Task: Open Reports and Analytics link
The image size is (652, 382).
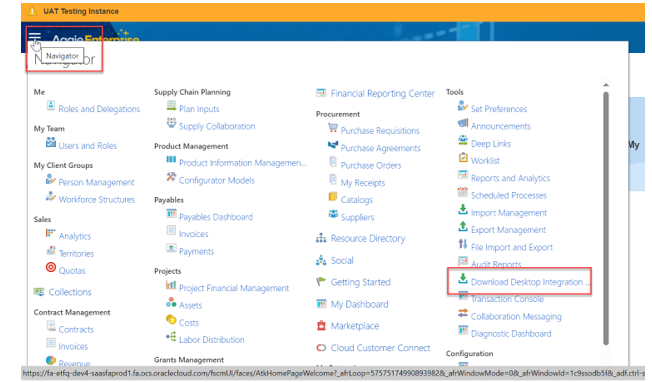Action: (510, 178)
